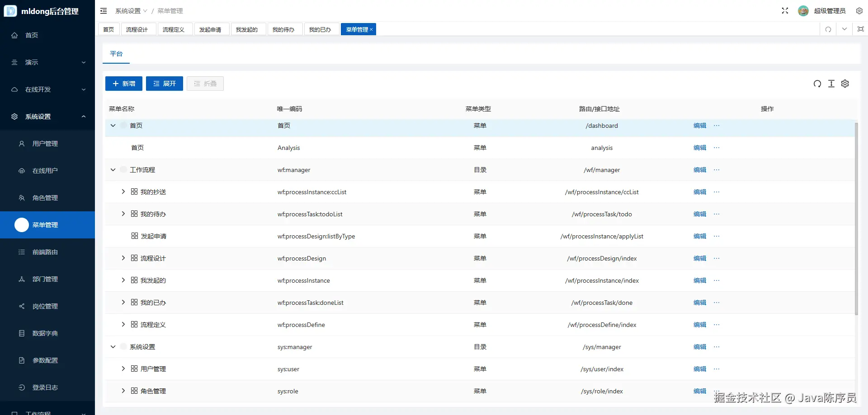Screen dimensions: 868x415
Task: Expand the 我发起的 tree row
Action: point(123,280)
